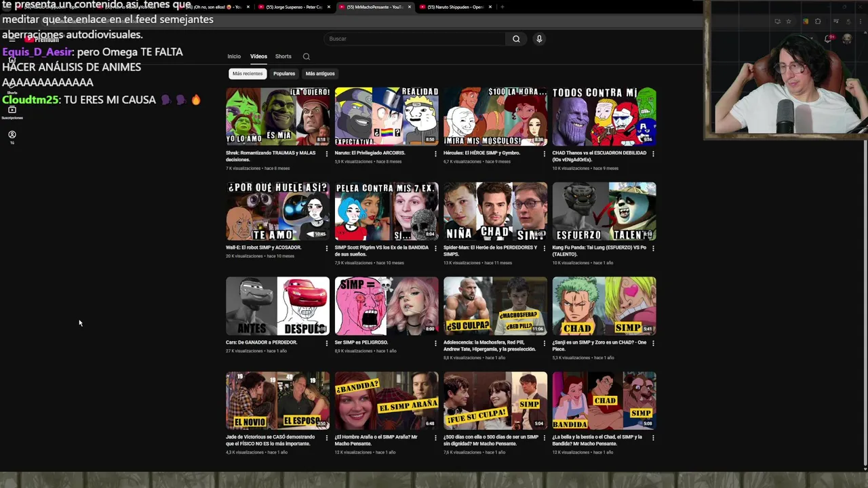Sort videos by Más antiguos chip
The height and width of the screenshot is (488, 868).
click(x=320, y=73)
